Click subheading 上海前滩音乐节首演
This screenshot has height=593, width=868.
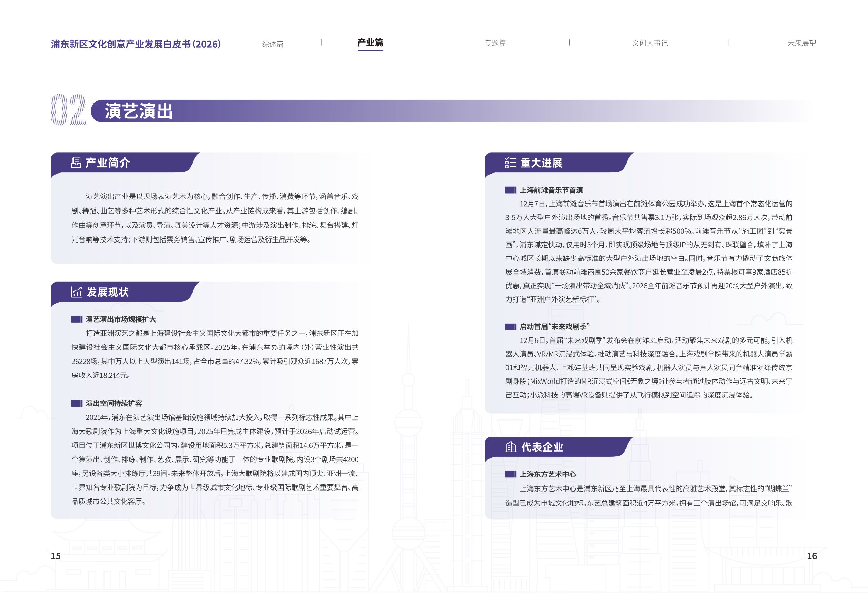point(551,190)
